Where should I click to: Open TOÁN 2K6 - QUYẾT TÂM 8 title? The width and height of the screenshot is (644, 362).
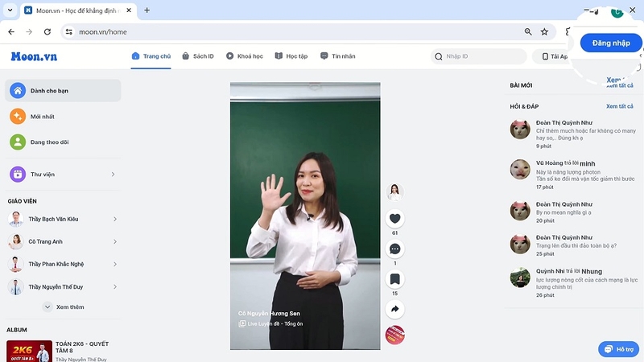[x=82, y=348]
